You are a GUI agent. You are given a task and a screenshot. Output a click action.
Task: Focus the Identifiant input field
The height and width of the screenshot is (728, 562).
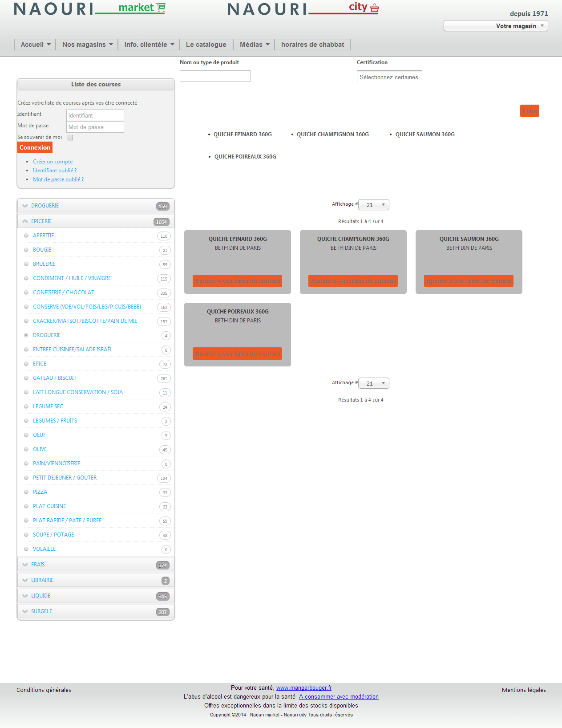tap(95, 115)
